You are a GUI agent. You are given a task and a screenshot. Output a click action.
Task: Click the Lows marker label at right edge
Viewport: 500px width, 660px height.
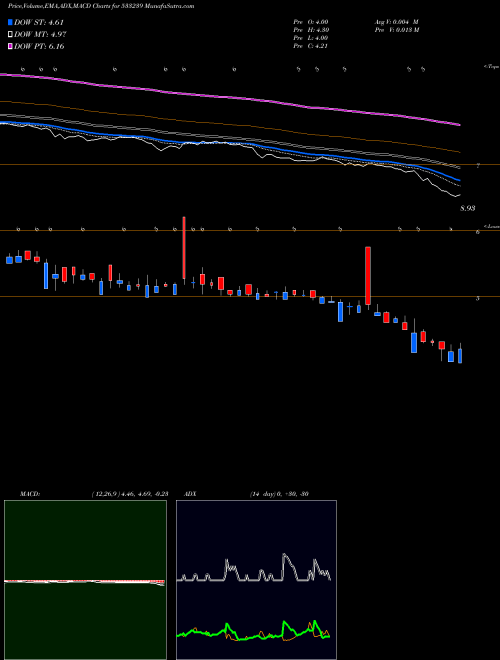coord(492,226)
